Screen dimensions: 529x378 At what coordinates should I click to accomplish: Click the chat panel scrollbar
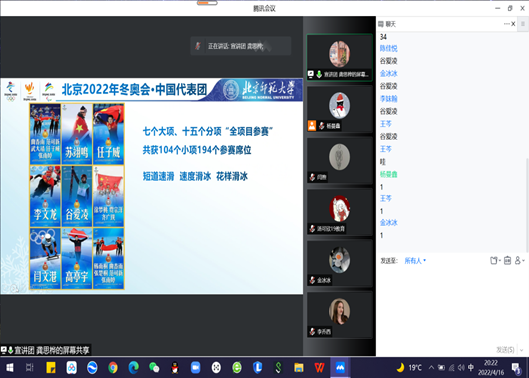527,206
